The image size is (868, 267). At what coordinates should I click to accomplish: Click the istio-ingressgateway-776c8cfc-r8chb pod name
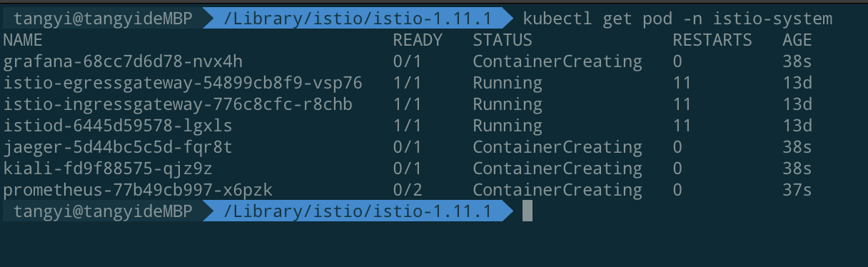click(178, 104)
